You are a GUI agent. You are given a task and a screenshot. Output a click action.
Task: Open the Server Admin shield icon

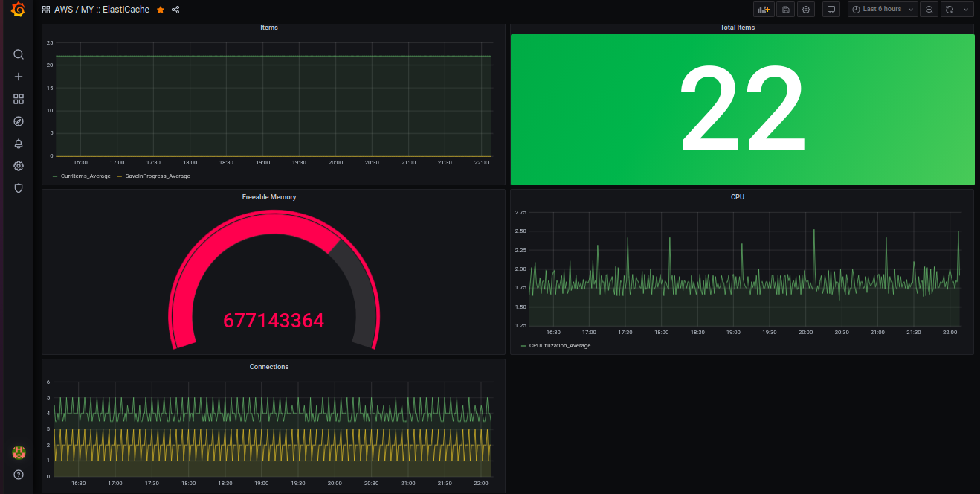pos(19,188)
